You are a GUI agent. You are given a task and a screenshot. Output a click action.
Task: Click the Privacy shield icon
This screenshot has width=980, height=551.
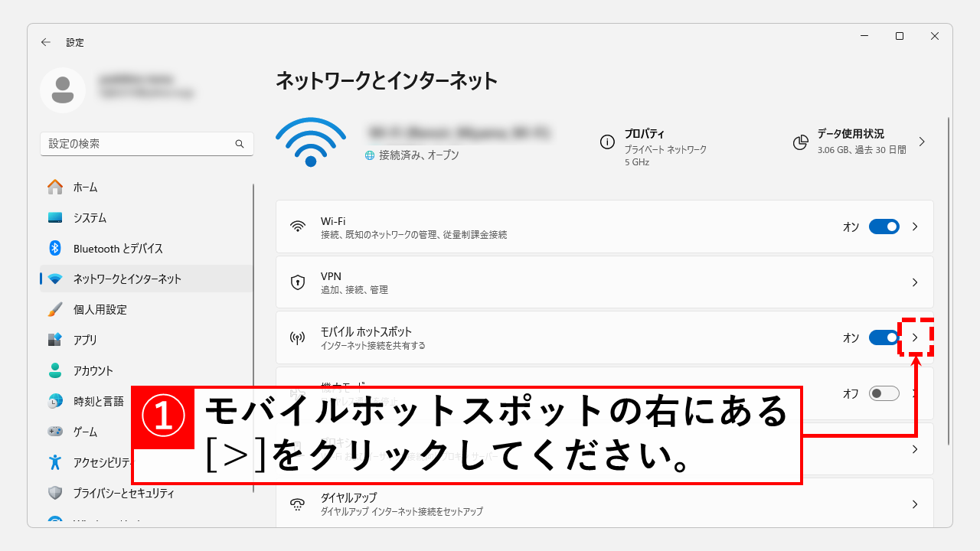tap(55, 493)
